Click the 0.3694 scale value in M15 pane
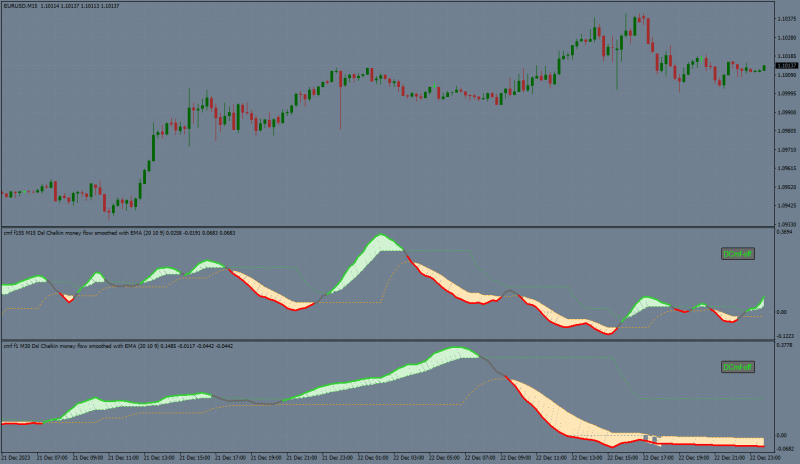800x464 pixels. (x=784, y=232)
